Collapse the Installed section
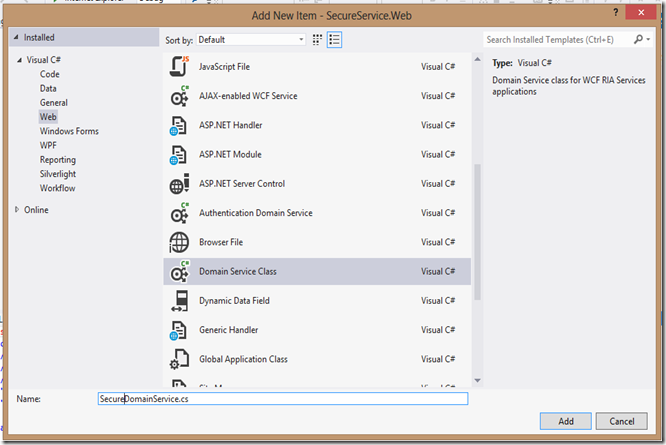Image resolution: width=666 pixels, height=445 pixels. click(16, 37)
